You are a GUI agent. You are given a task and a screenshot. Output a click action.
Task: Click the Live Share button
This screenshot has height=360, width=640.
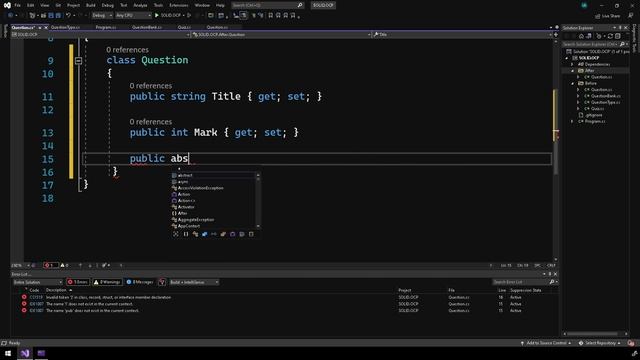pos(608,16)
